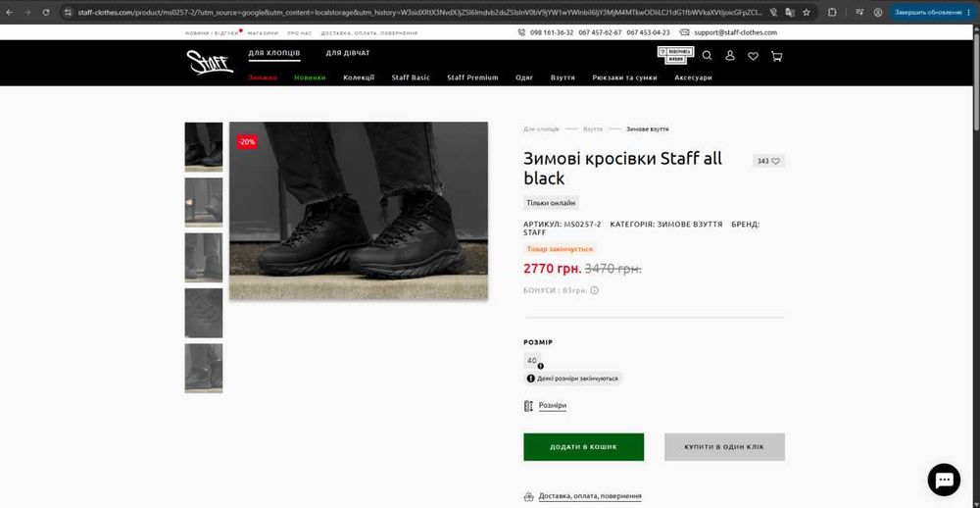Click 'Для хлопців' breadcrumb
980x508 pixels.
(x=541, y=128)
